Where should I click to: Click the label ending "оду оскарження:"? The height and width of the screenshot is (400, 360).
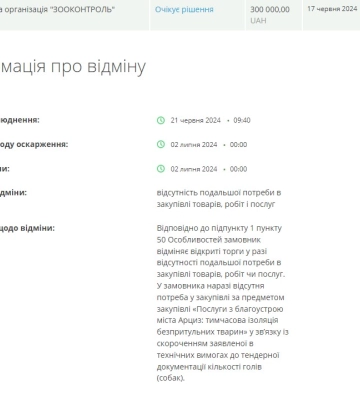click(34, 145)
